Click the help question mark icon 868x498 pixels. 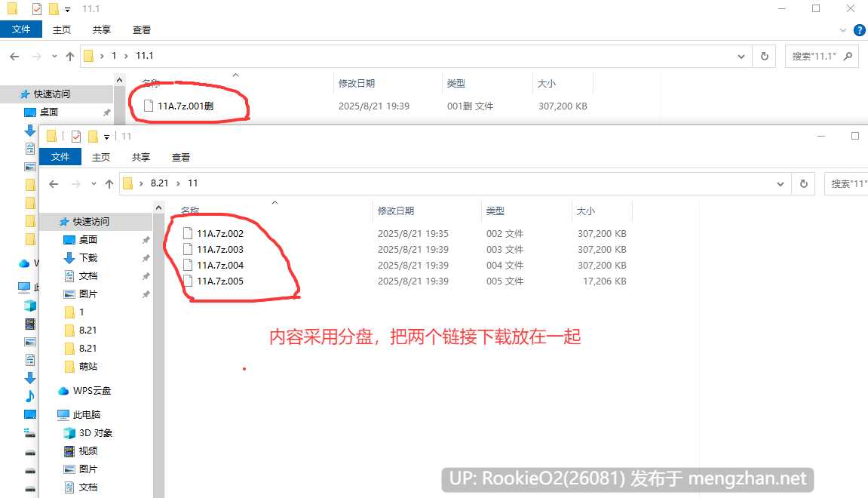pos(859,30)
